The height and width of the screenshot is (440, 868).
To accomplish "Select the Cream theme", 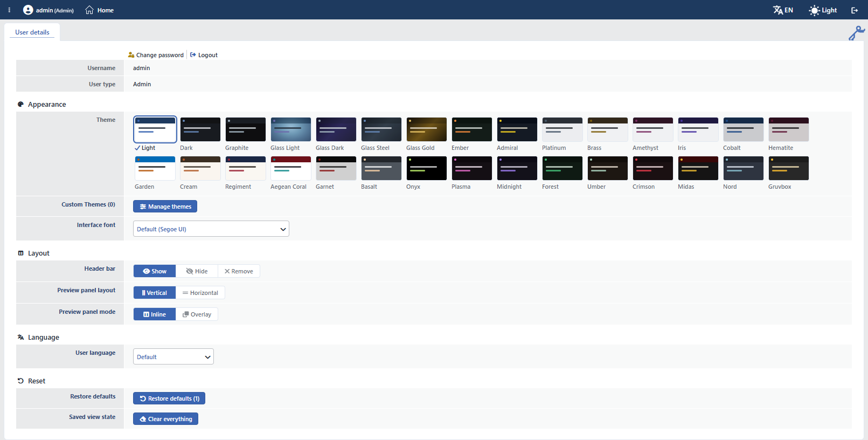I will click(x=200, y=168).
